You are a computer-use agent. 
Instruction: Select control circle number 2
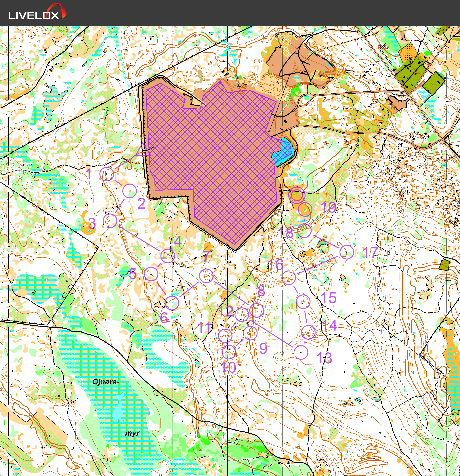coord(129,191)
